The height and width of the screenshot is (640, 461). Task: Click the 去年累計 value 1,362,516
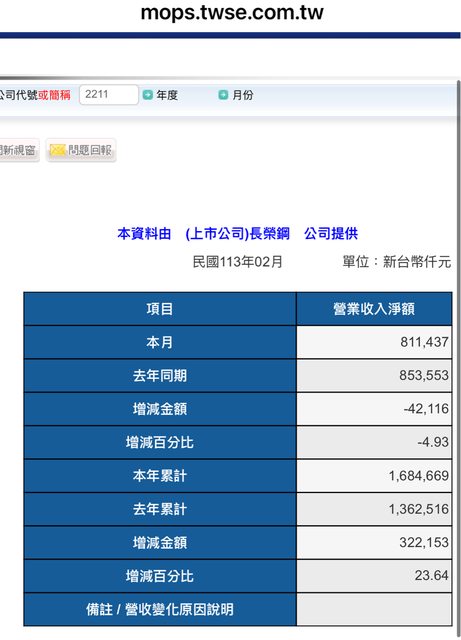point(419,509)
